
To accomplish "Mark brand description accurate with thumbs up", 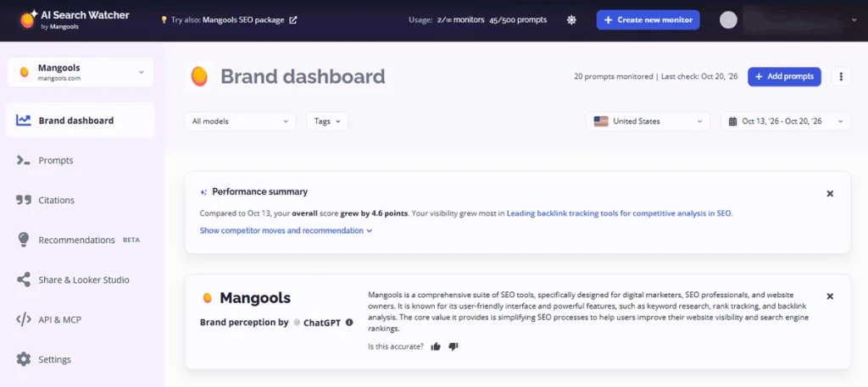I will [436, 346].
